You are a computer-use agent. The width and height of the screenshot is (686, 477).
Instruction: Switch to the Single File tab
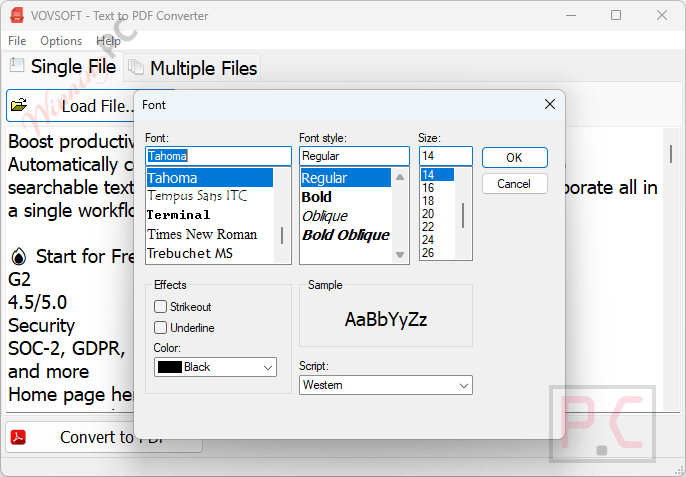[x=64, y=67]
